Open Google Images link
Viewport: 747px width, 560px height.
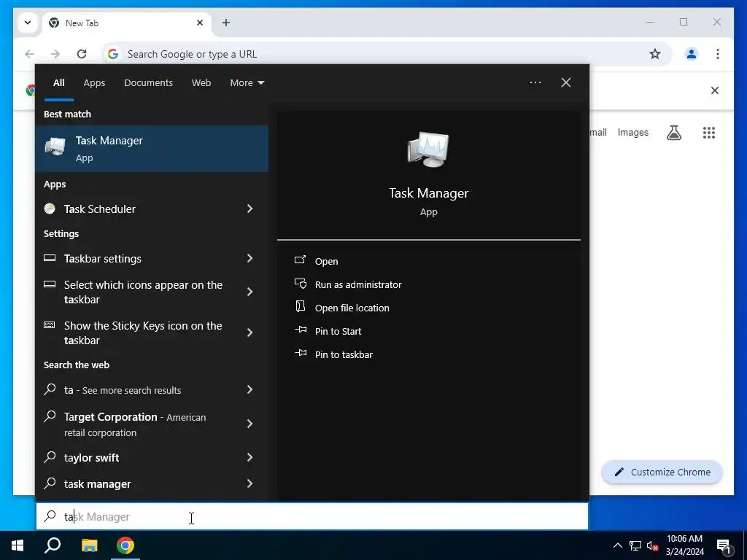coord(632,133)
